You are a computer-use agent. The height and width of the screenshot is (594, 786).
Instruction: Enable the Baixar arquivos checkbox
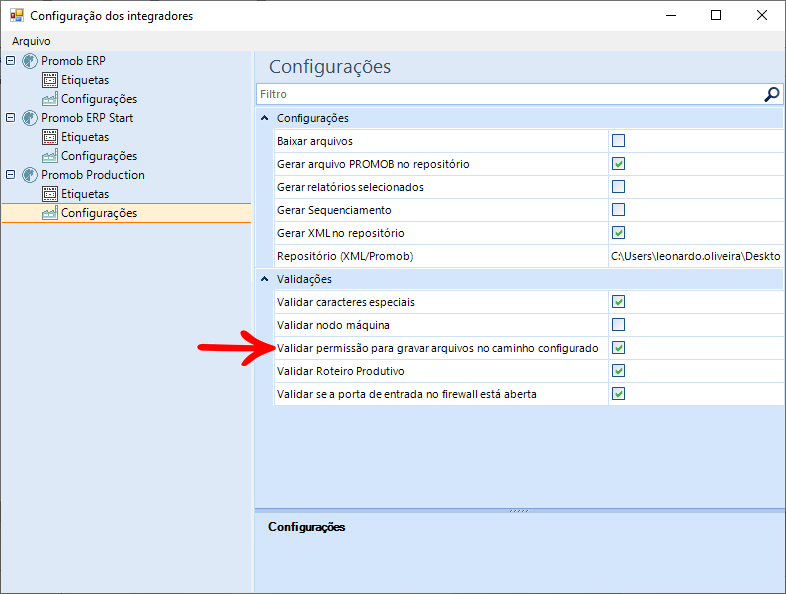(x=618, y=141)
